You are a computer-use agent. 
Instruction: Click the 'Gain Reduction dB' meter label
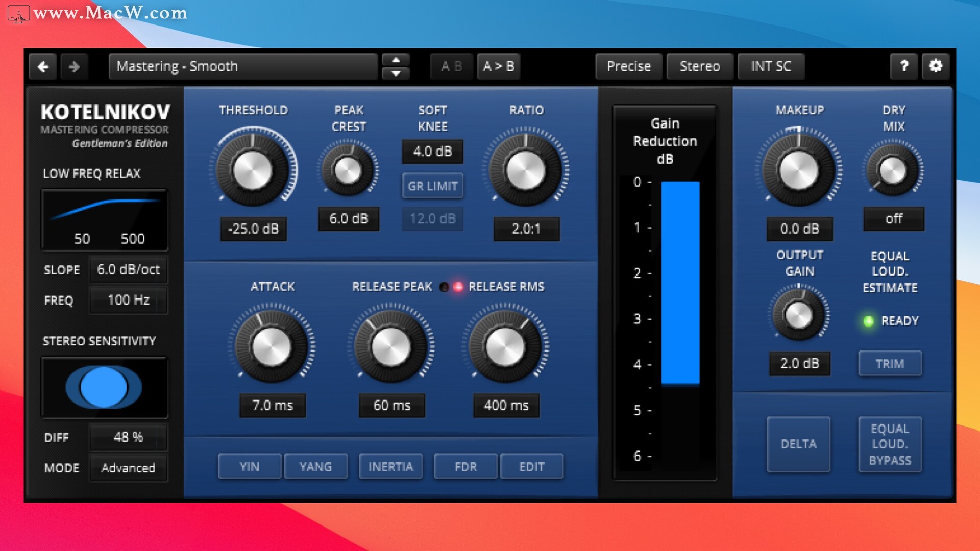point(665,141)
